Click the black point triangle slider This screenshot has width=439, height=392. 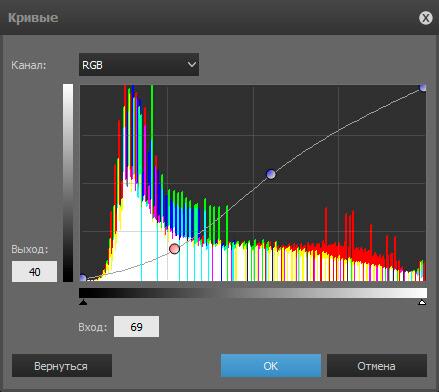83,302
